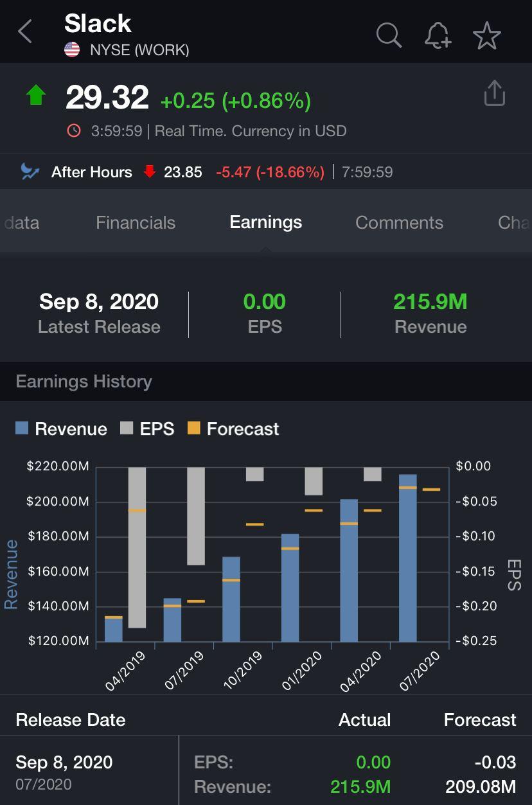Tap the Actual column header

[x=364, y=720]
